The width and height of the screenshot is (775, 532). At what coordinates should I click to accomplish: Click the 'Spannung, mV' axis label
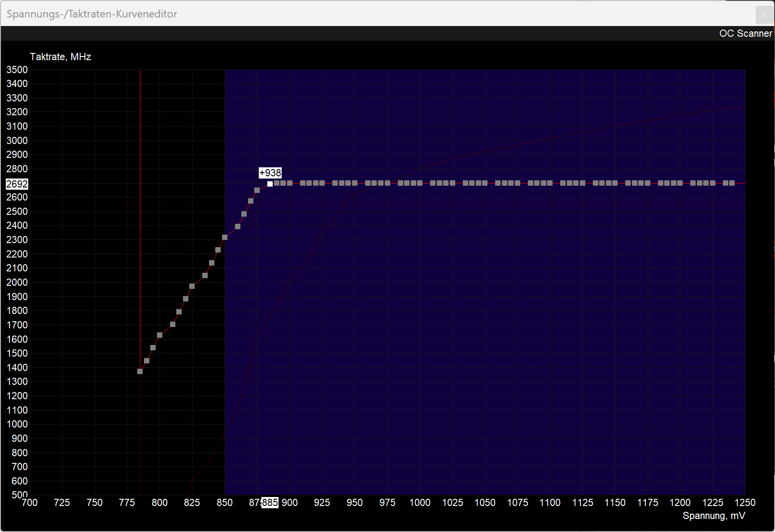714,516
